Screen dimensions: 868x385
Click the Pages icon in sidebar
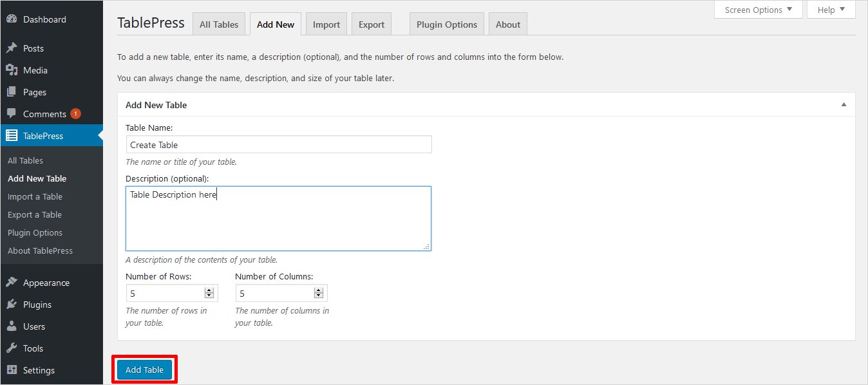12,92
